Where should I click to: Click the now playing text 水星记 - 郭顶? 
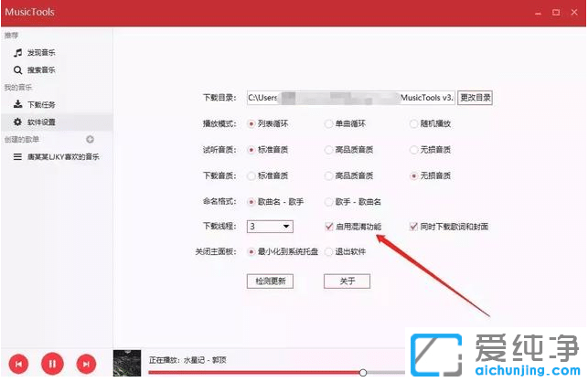click(205, 360)
